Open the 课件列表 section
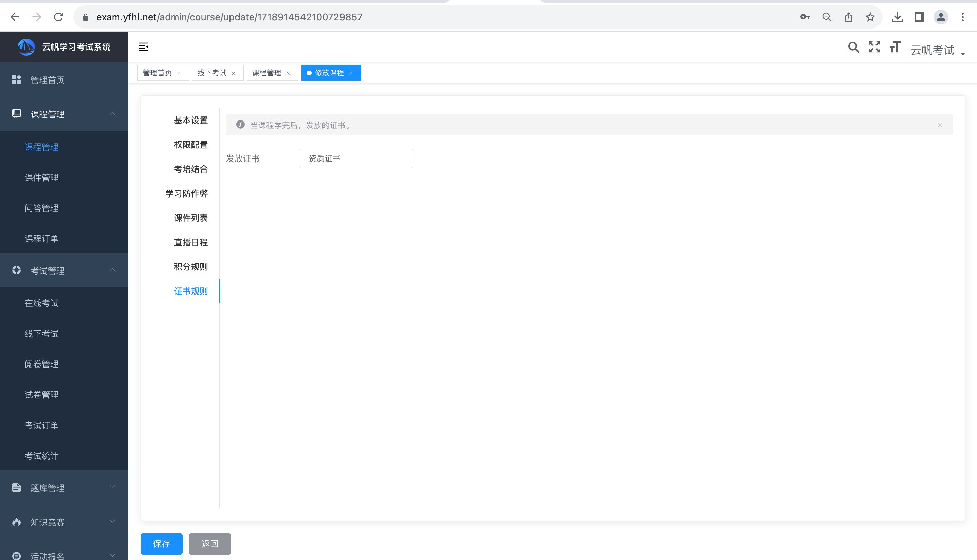 (x=191, y=218)
